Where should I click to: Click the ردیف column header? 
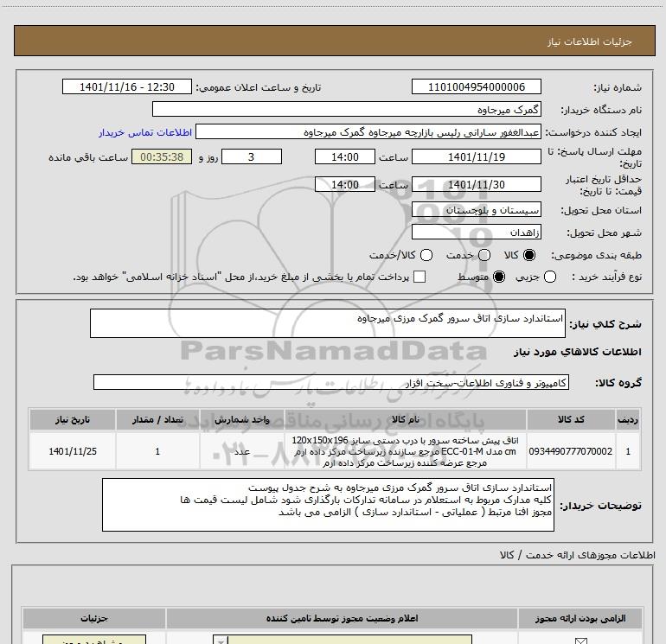pos(628,420)
